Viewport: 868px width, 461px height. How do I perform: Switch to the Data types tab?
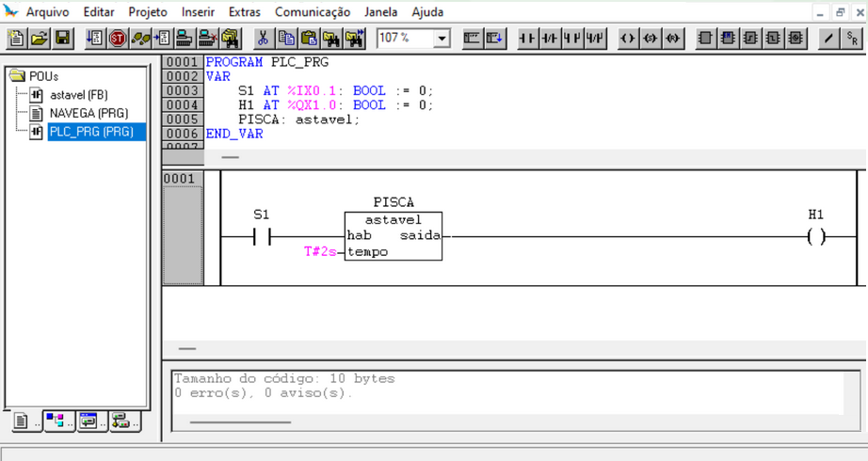[58, 421]
